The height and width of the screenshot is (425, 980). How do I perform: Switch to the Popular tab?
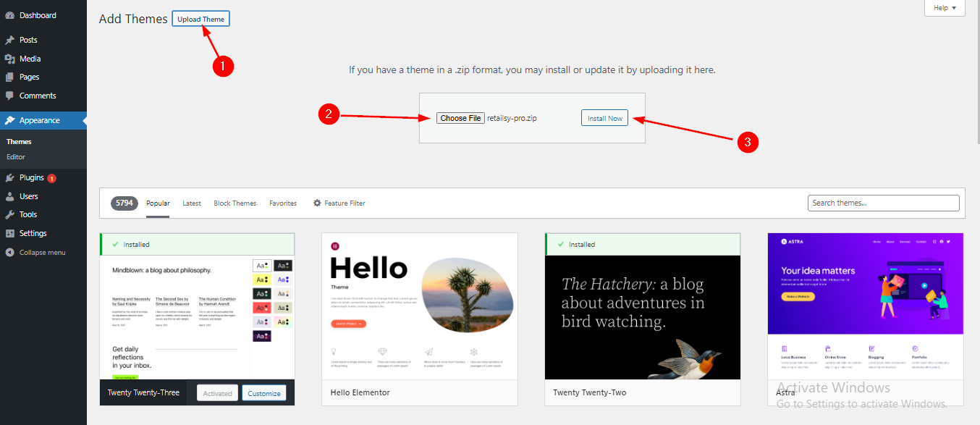tap(158, 203)
